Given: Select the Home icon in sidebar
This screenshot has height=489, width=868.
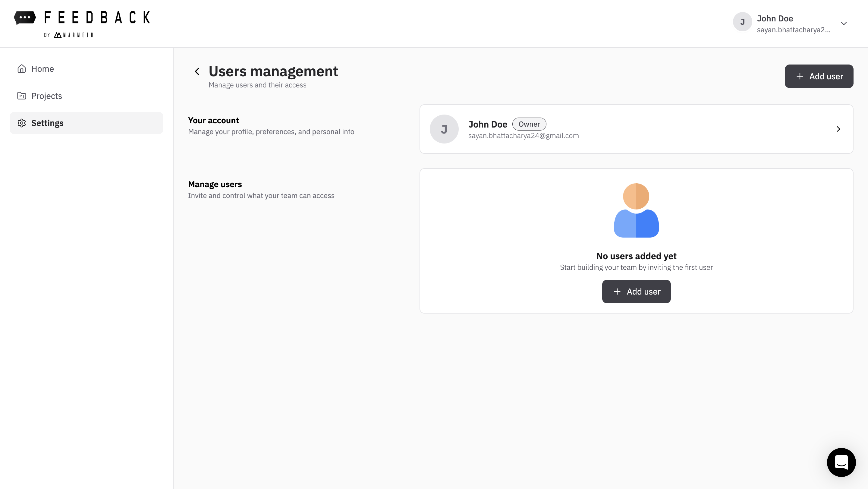Looking at the screenshot, I should [x=22, y=68].
